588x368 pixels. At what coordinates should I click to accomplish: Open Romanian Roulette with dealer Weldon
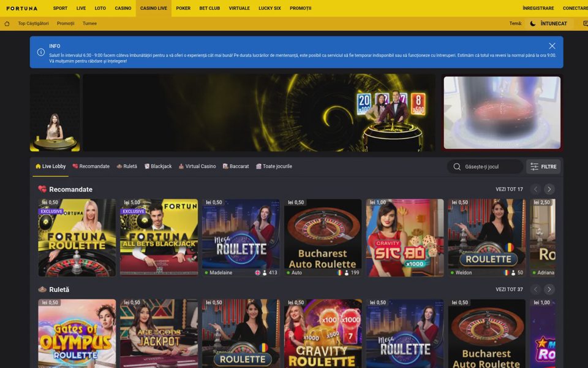487,238
